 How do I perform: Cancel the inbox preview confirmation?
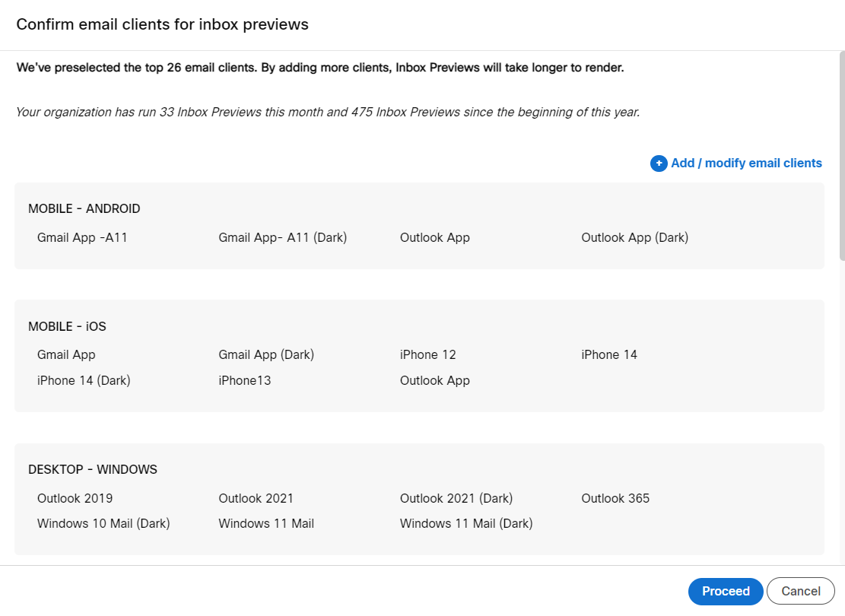click(x=800, y=591)
